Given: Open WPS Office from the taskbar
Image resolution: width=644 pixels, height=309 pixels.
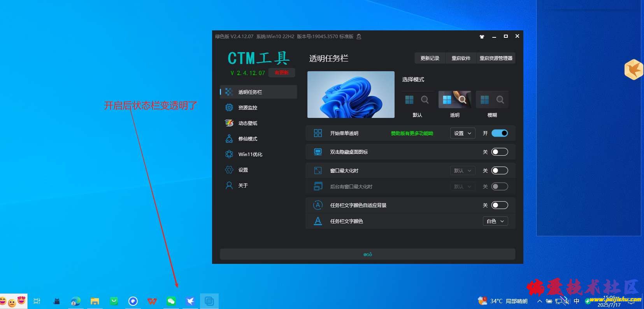Looking at the screenshot, I should [x=152, y=301].
